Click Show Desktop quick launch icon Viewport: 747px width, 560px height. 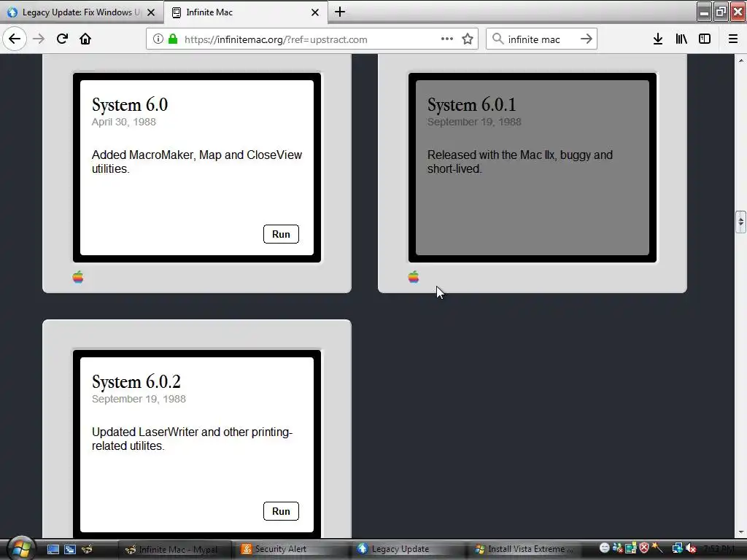53,549
